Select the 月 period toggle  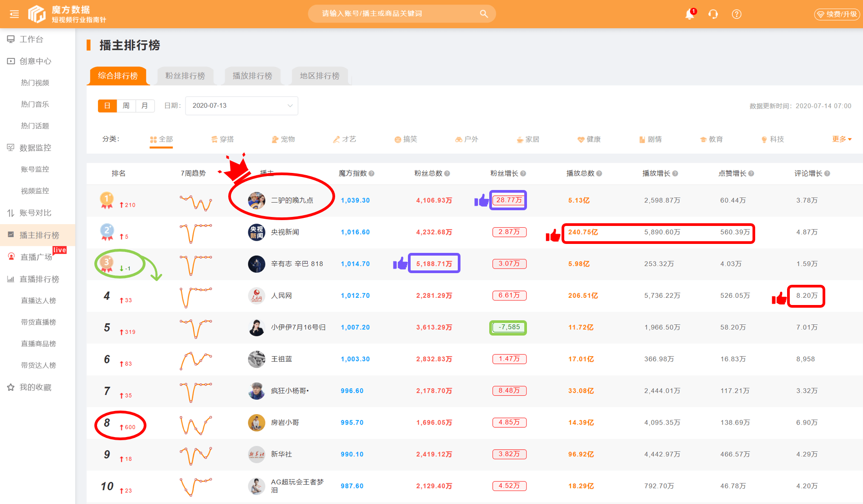[145, 106]
